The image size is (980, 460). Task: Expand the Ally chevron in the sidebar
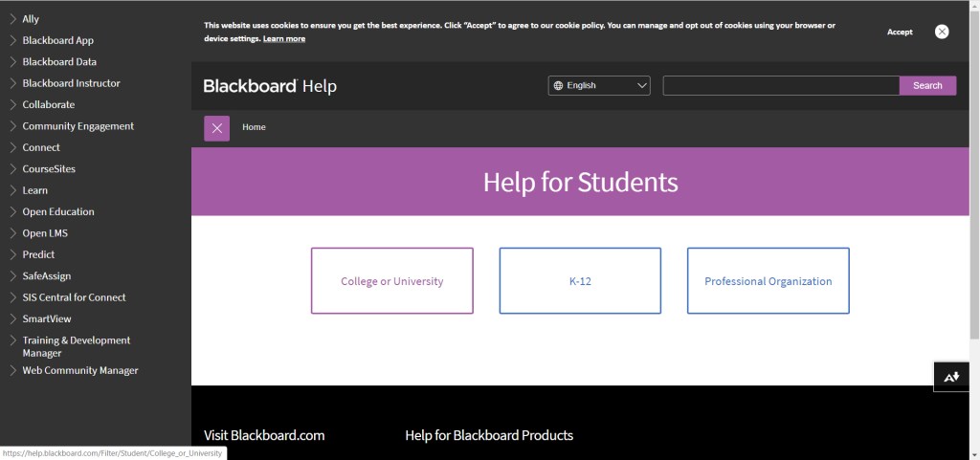click(12, 19)
